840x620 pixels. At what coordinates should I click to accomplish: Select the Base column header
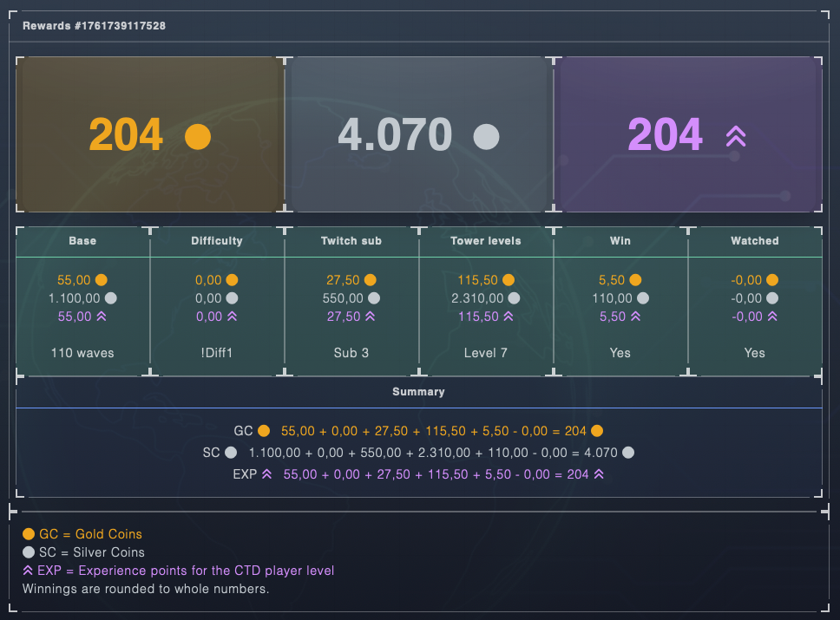pos(82,241)
